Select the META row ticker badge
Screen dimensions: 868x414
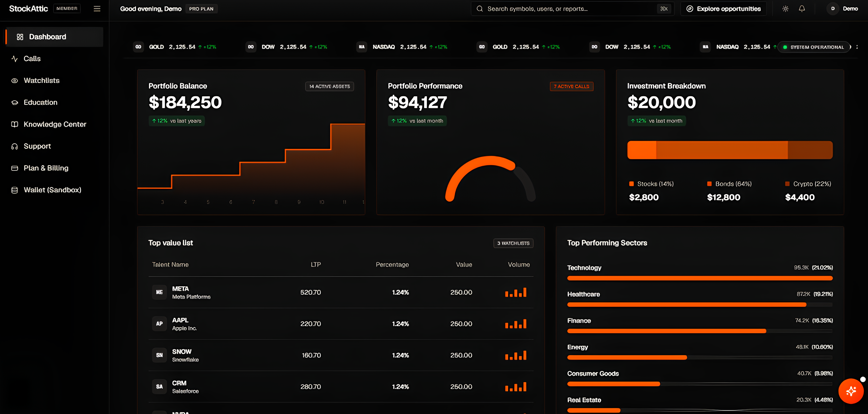159,292
